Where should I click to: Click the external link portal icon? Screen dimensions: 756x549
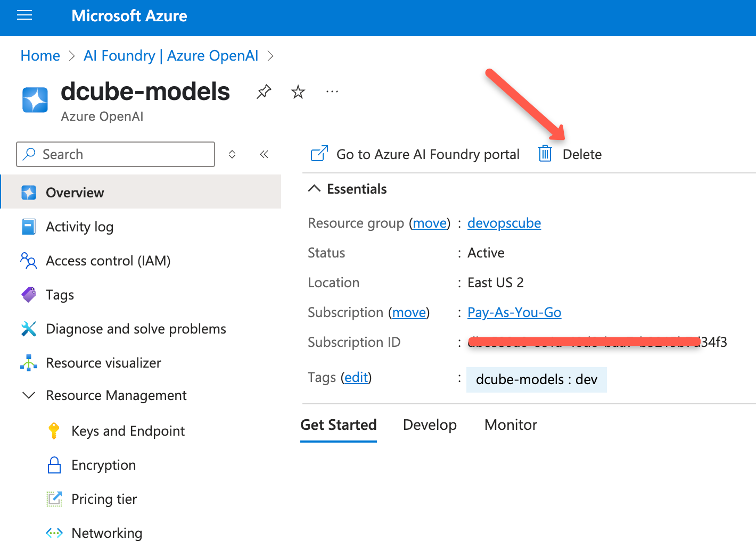coord(319,154)
